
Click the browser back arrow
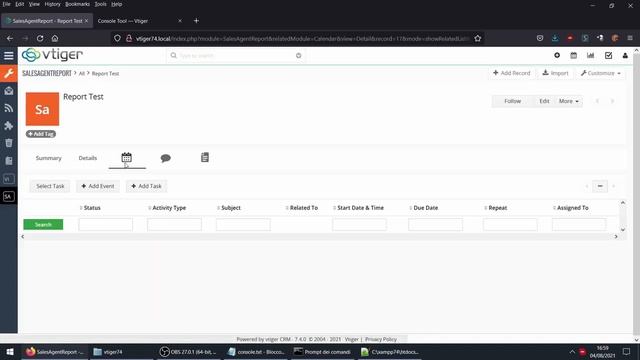[x=10, y=38]
